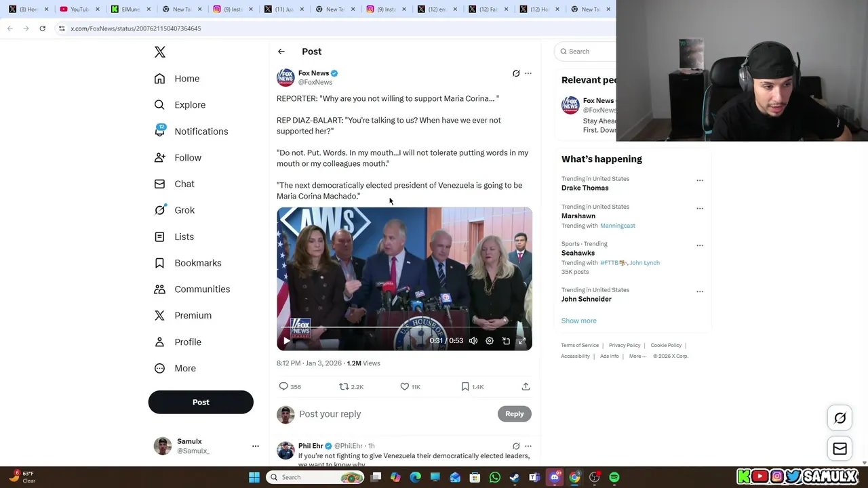Open the video settings gear

point(490,341)
